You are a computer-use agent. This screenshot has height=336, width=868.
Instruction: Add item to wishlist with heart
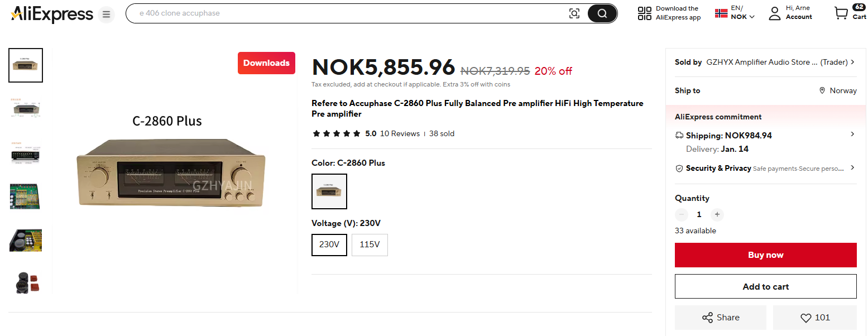tap(814, 318)
